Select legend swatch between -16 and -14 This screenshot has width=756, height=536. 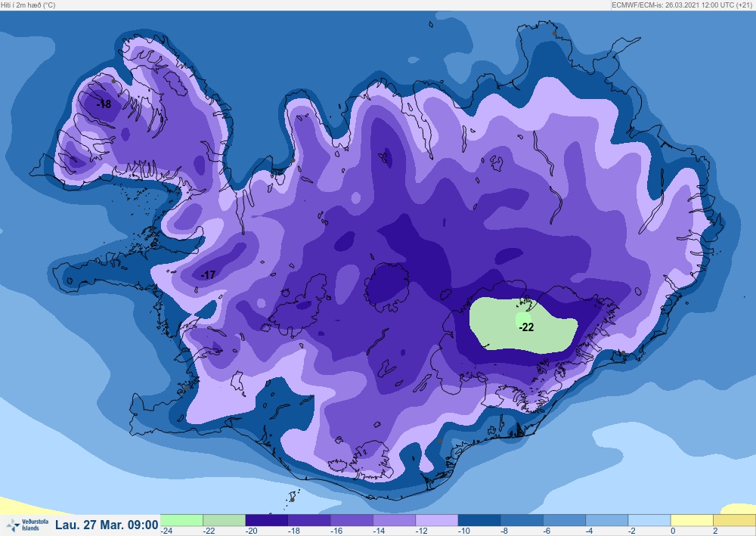352,520
